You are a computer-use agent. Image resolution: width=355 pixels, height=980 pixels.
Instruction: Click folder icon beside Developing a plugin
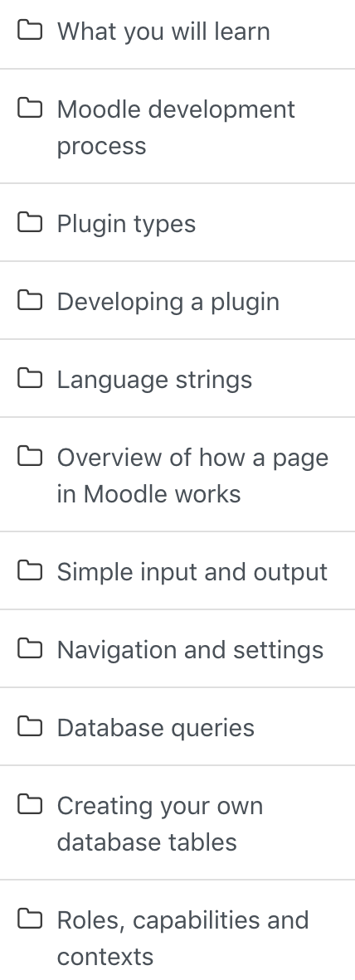pyautogui.click(x=29, y=301)
